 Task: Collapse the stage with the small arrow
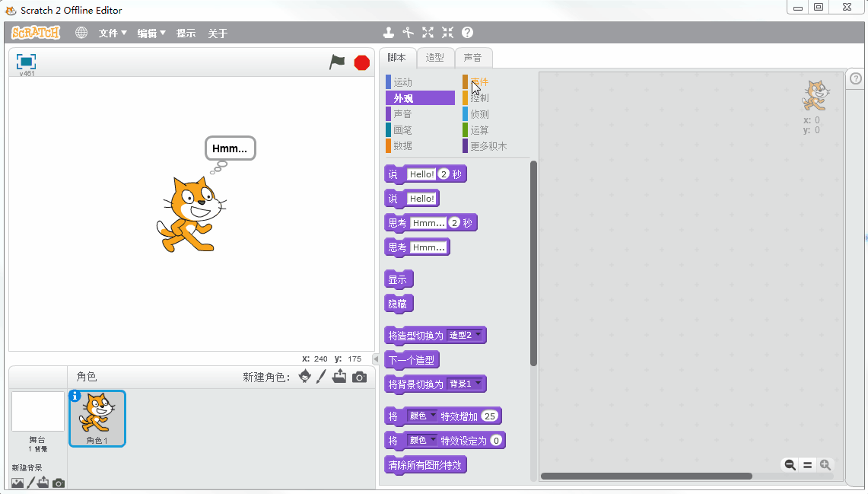point(376,359)
